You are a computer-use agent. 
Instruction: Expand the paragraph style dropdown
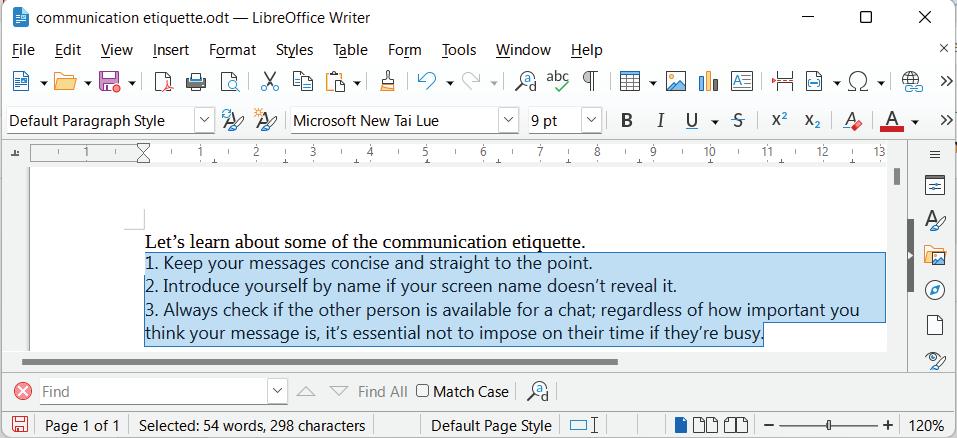pos(204,120)
